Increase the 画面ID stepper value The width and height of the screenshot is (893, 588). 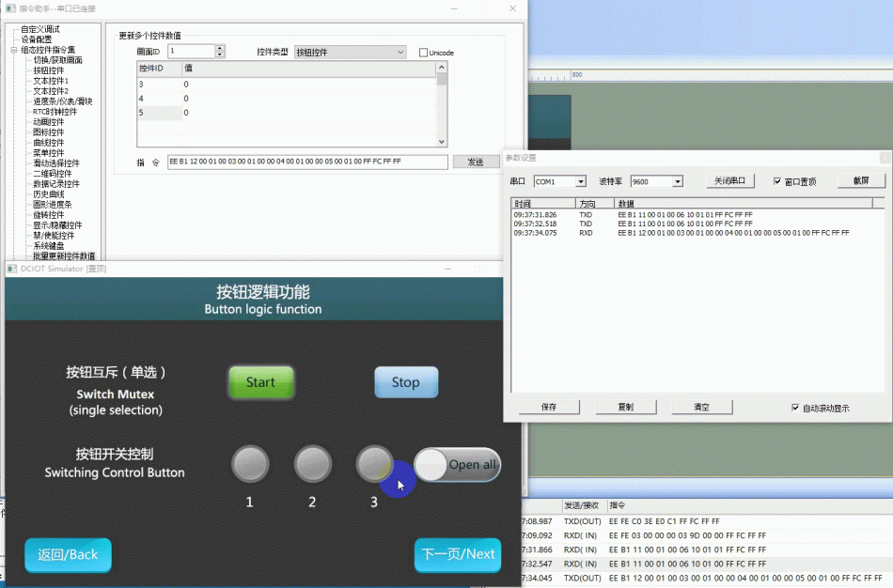tap(220, 48)
